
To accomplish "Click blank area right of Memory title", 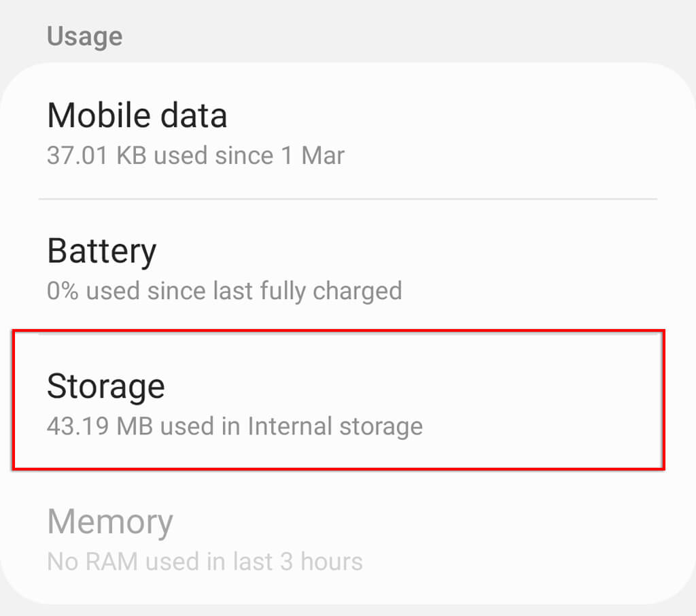I will [x=442, y=521].
